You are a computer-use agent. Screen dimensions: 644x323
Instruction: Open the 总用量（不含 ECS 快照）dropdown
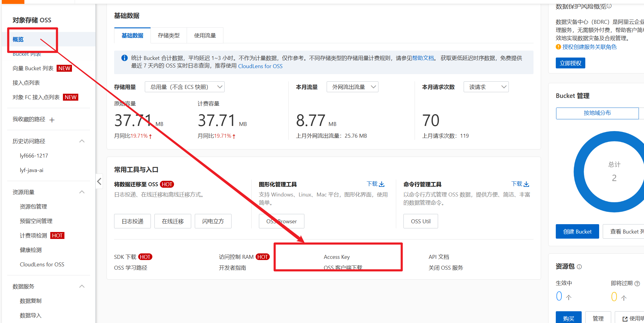tap(185, 87)
